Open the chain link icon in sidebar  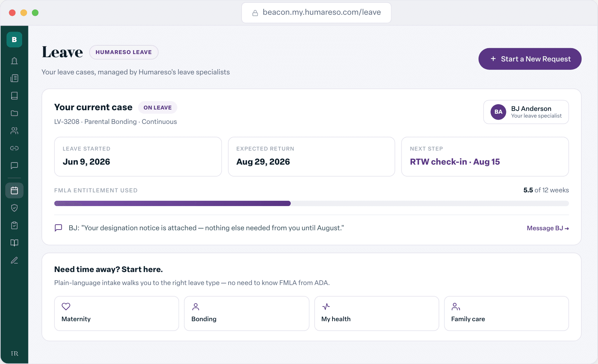tap(14, 148)
